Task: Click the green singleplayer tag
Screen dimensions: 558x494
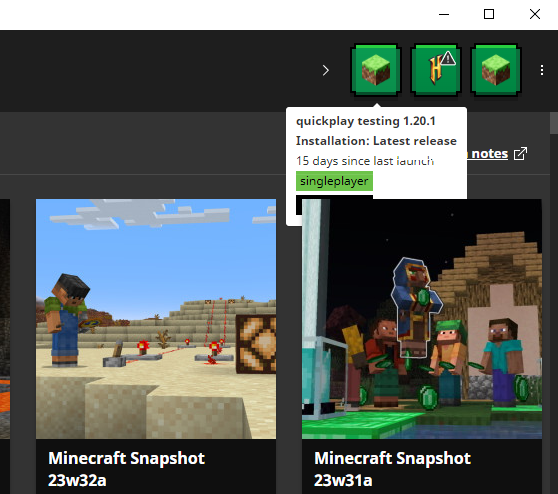Action: tap(334, 181)
